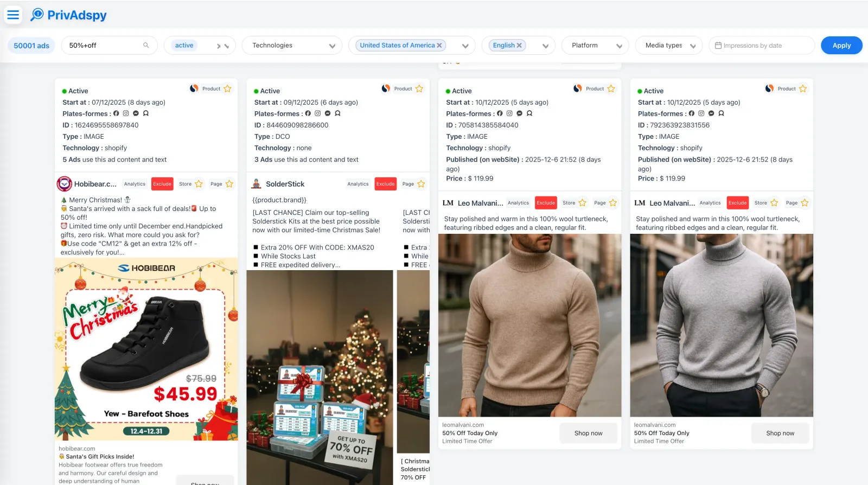Expand the status filter dropdown arrow

click(x=227, y=46)
